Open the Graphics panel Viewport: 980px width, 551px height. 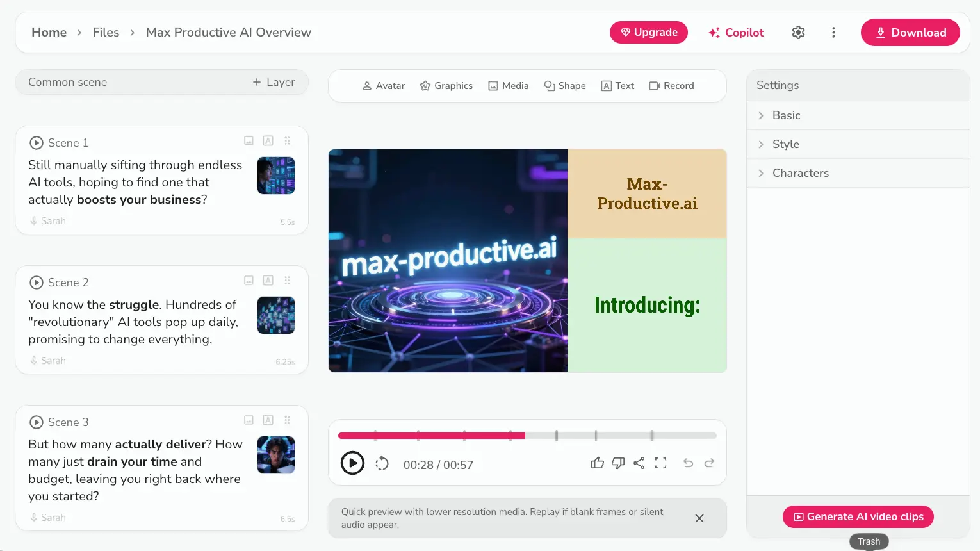446,85
